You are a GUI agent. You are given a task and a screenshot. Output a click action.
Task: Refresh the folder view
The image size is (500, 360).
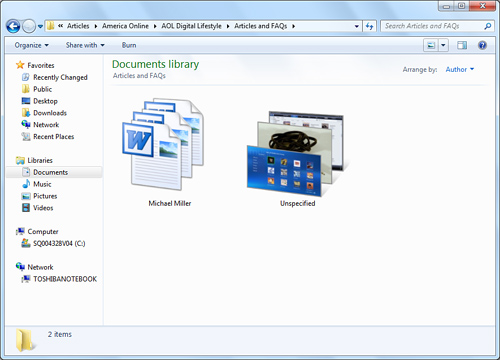click(369, 26)
